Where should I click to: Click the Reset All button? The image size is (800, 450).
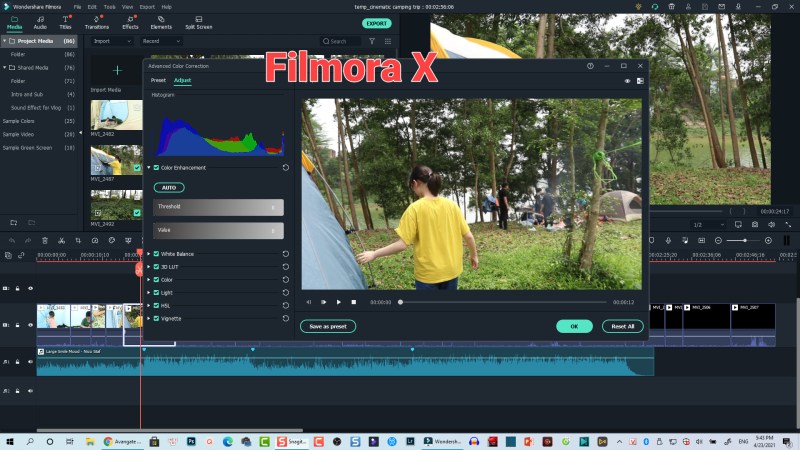(622, 326)
